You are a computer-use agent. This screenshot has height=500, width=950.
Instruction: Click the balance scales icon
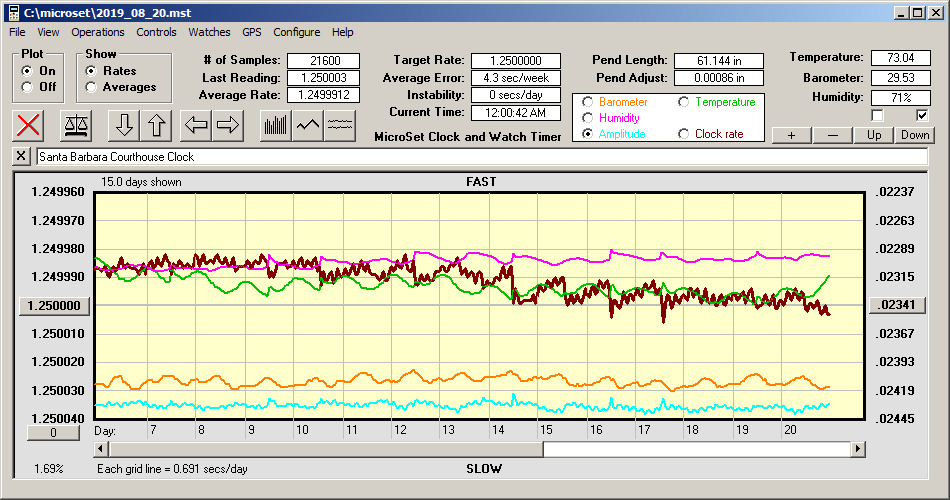pos(76,125)
